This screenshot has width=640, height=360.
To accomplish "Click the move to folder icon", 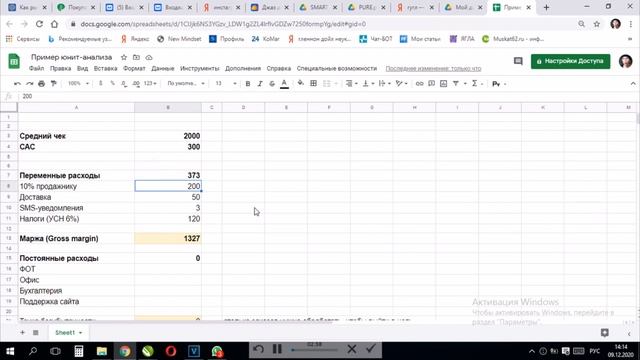I will tap(136, 57).
